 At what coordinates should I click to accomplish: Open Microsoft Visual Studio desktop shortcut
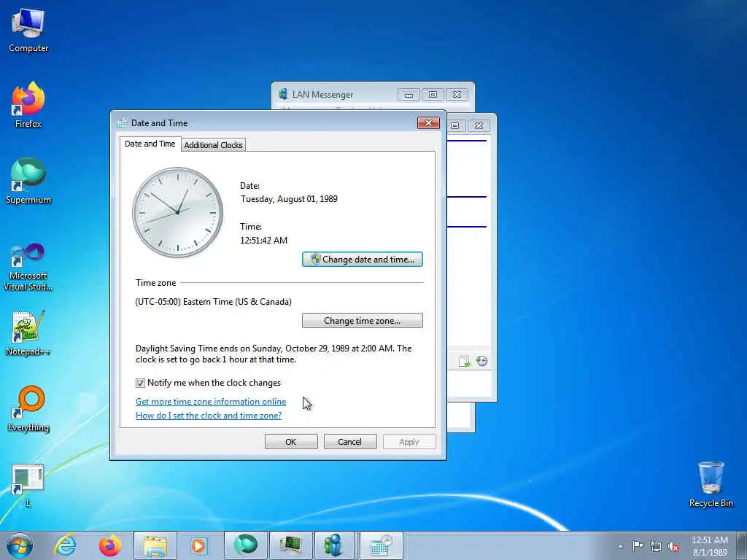tap(28, 267)
